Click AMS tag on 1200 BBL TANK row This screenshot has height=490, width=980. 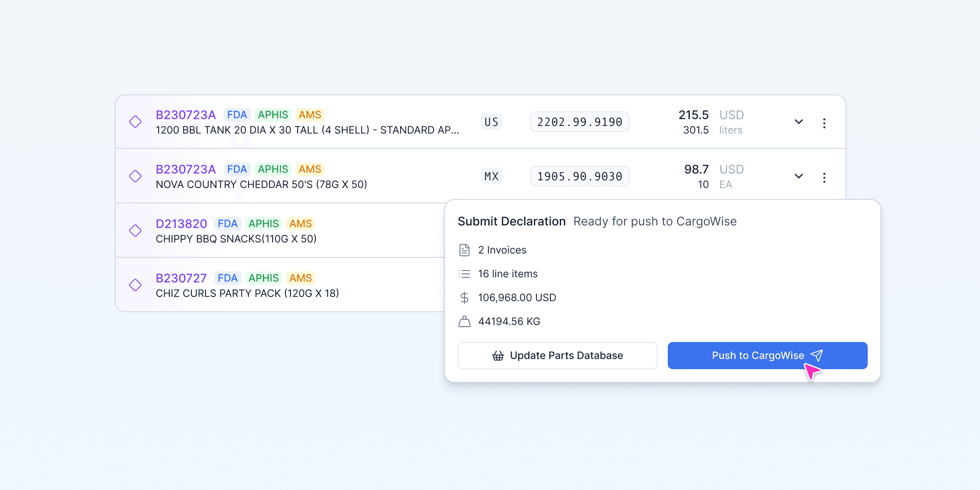(310, 115)
